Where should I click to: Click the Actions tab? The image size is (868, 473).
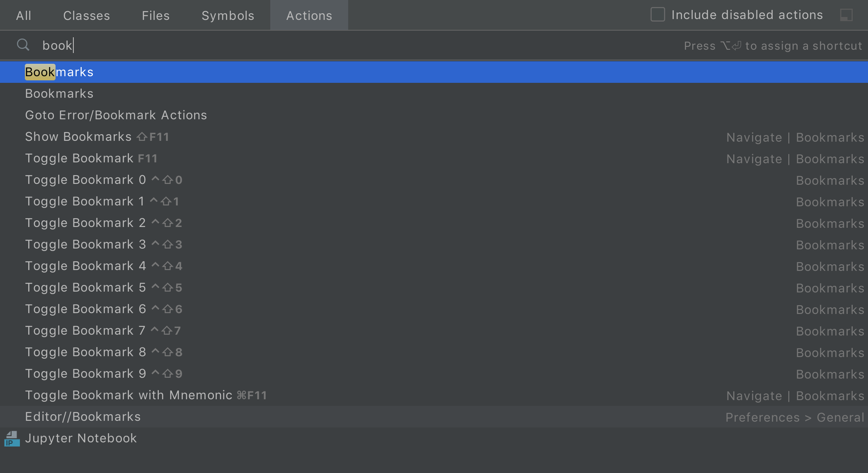(309, 16)
